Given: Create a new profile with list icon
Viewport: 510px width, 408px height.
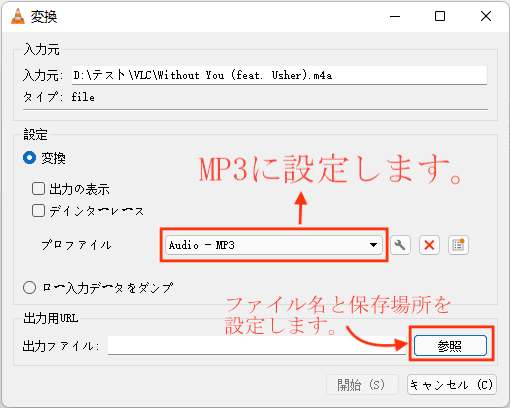Looking at the screenshot, I should pyautogui.click(x=458, y=245).
